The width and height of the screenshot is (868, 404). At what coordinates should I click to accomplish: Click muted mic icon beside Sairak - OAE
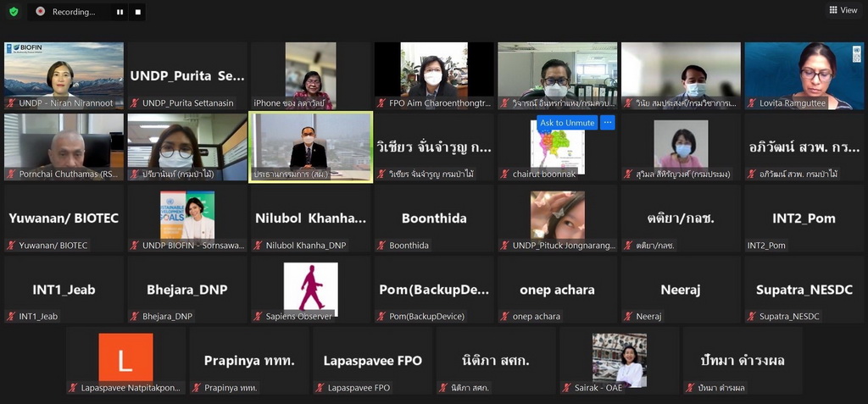point(567,388)
